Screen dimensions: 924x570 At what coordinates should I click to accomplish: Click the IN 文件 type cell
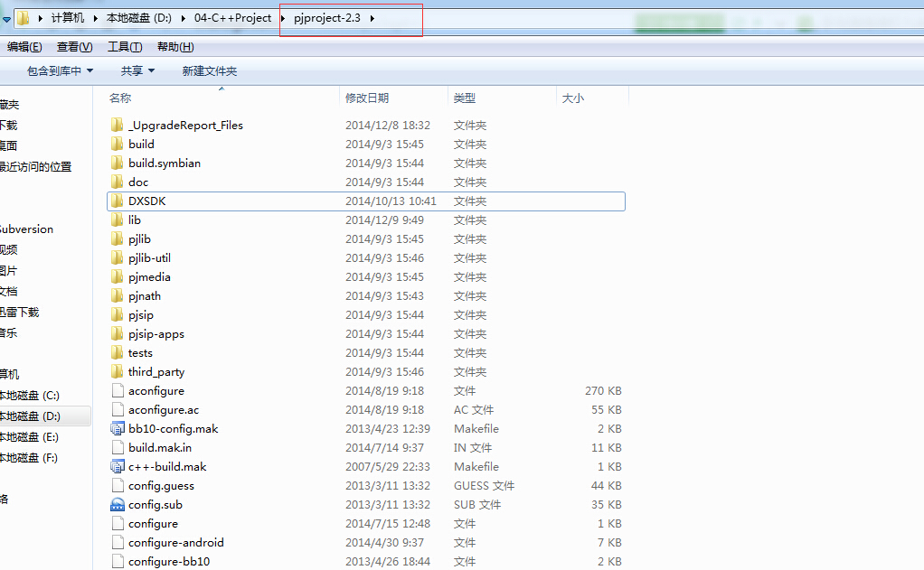pos(473,447)
